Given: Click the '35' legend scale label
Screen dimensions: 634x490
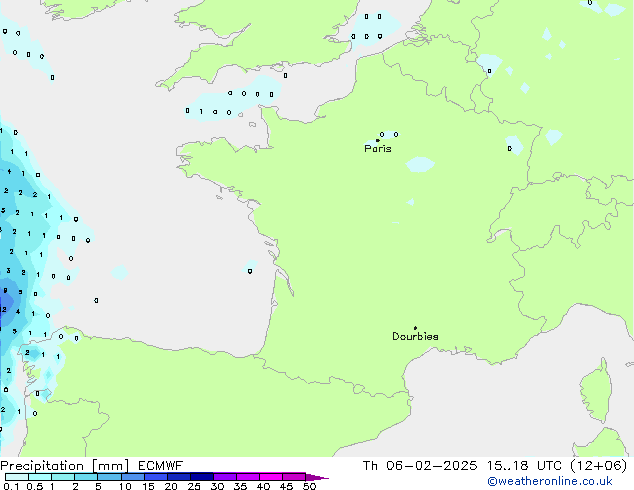Looking at the screenshot, I should point(240,486).
